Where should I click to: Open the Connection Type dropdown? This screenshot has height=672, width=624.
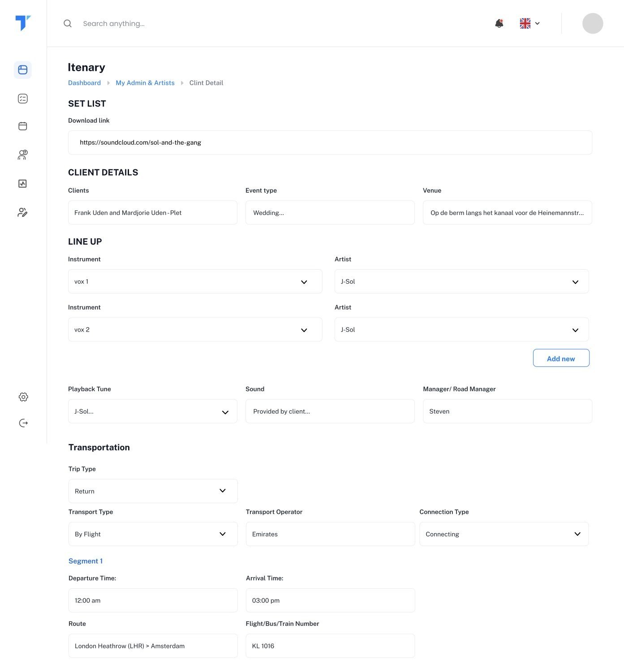(x=504, y=534)
